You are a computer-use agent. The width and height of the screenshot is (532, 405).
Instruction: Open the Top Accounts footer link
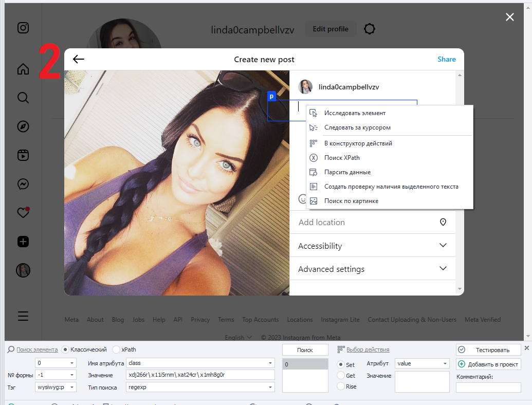pos(260,320)
